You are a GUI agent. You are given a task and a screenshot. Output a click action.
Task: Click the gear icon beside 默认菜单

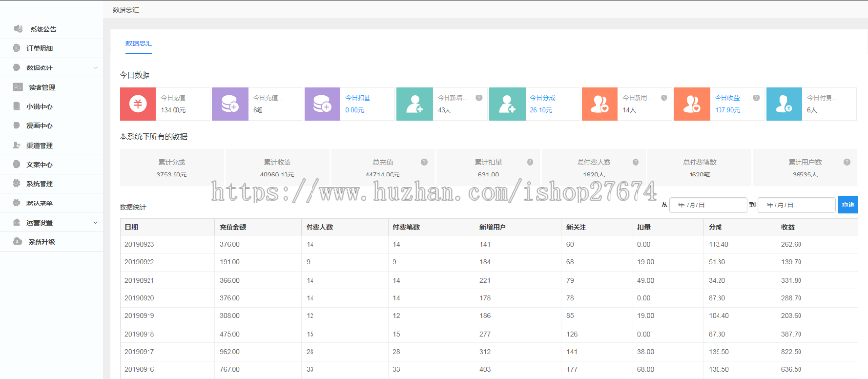click(x=16, y=203)
